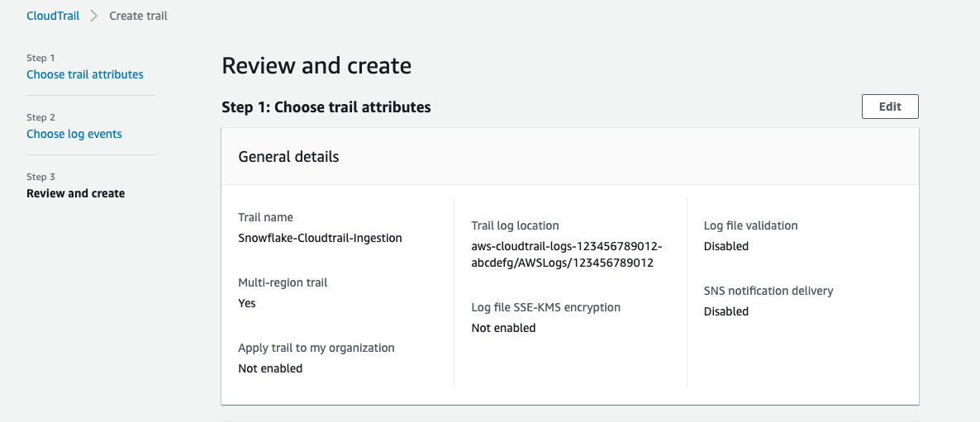Click the breadcrumb chevron separator
The height and width of the screenshot is (422, 980).
tap(94, 16)
